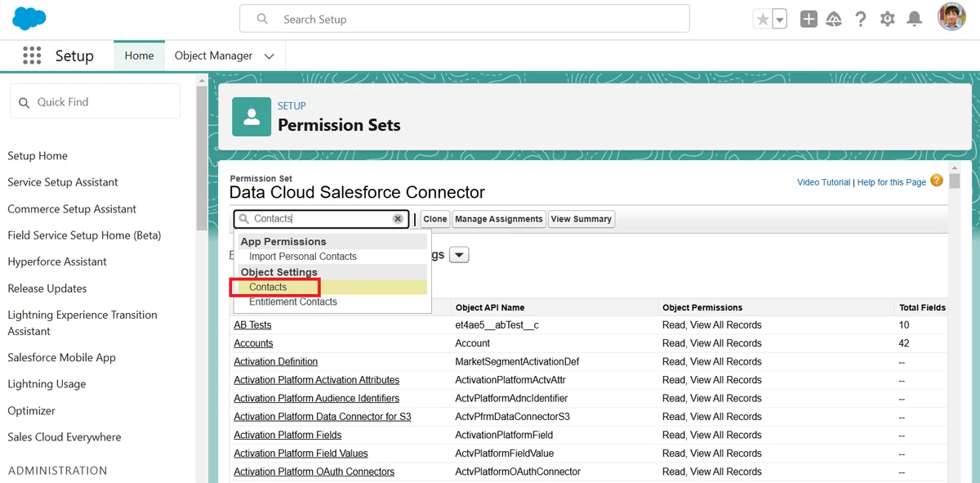Viewport: 980px width, 483px height.
Task: Click the et4ae5__abTest__c API name cell
Action: tap(497, 325)
